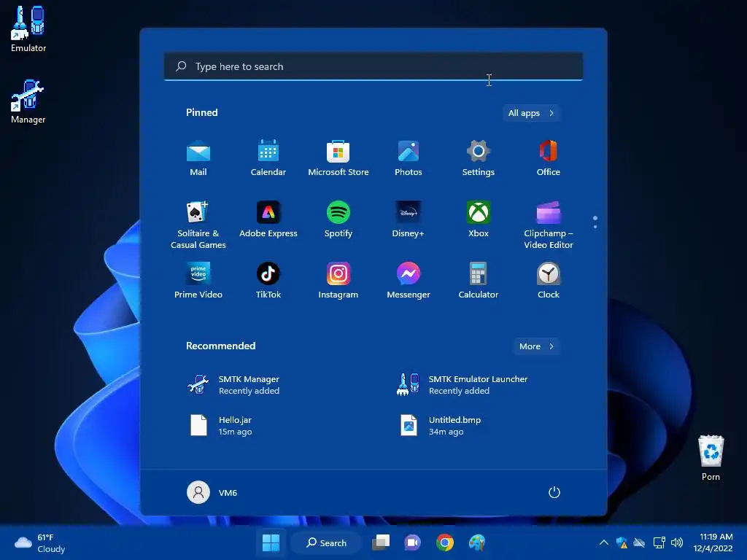The height and width of the screenshot is (560, 747).
Task: Open the VM6 user account menu
Action: (212, 492)
